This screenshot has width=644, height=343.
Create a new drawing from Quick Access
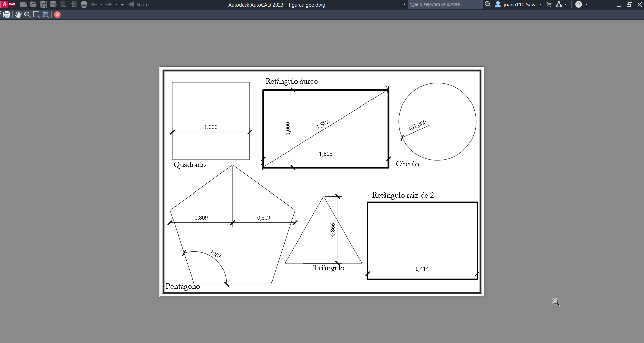(23, 4)
